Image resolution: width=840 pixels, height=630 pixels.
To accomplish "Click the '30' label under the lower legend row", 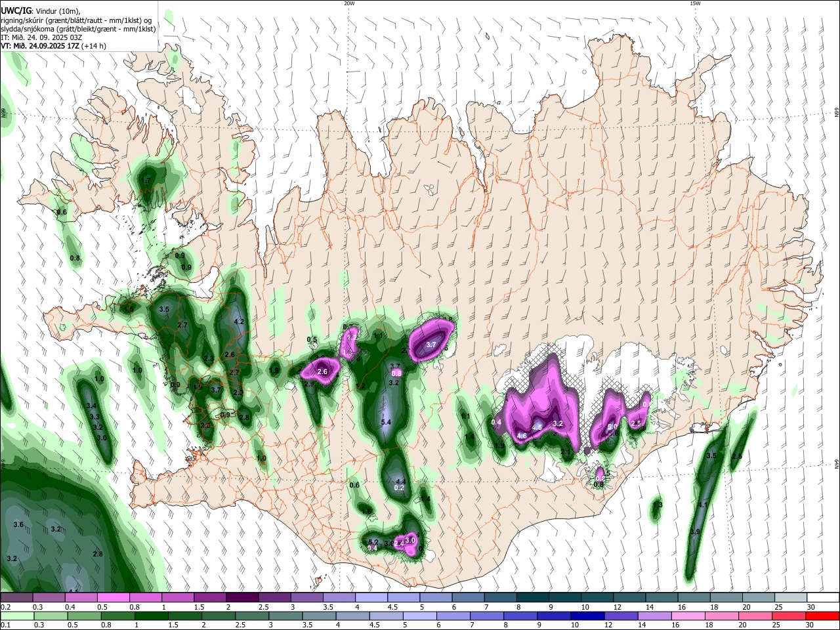I will (x=811, y=626).
